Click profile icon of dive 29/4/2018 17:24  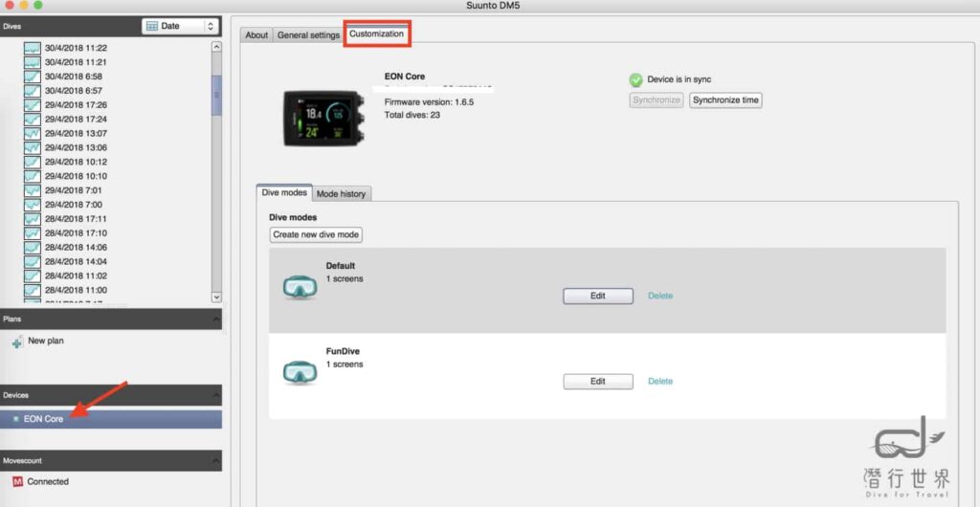point(33,120)
